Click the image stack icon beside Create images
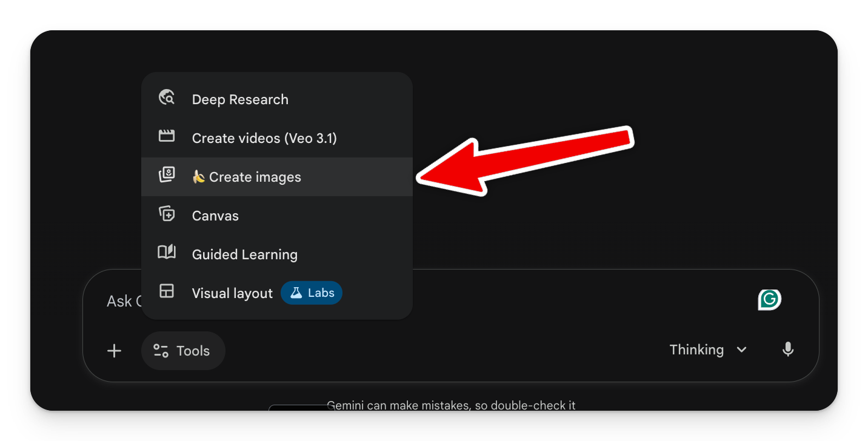Image resolution: width=868 pixels, height=441 pixels. point(167,175)
